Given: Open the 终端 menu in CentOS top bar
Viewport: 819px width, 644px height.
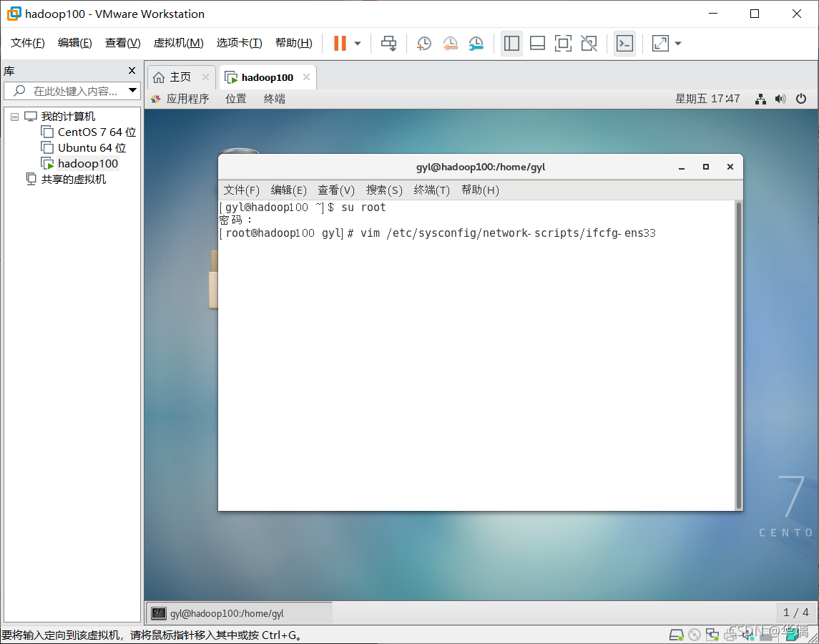Looking at the screenshot, I should [x=274, y=99].
